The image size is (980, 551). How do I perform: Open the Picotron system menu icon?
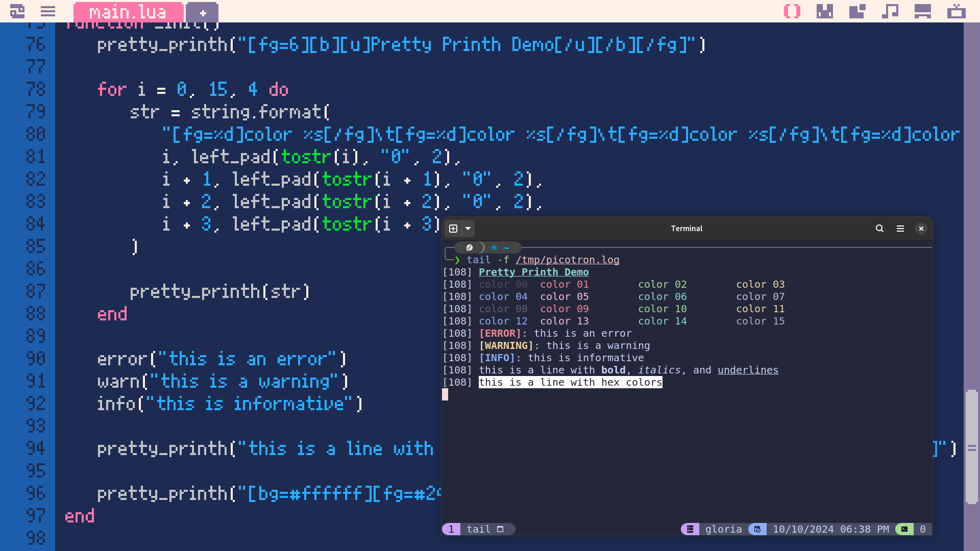[x=17, y=11]
